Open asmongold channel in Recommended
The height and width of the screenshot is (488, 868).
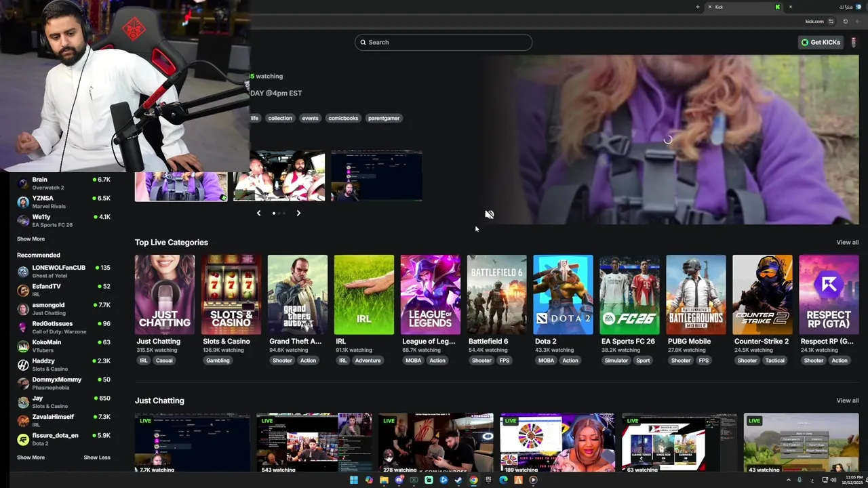(x=64, y=308)
